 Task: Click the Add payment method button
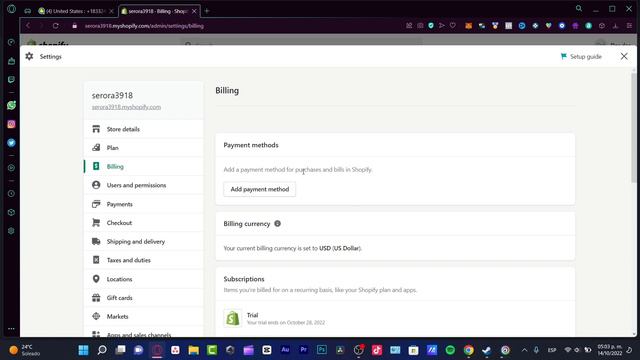260,189
